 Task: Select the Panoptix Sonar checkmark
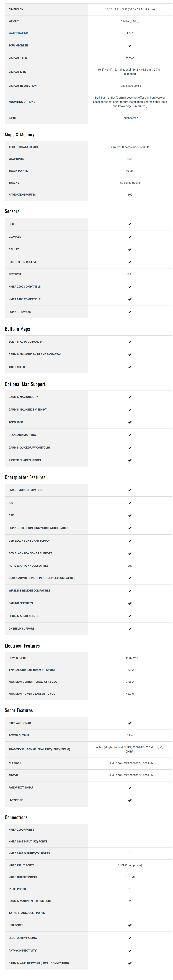[x=130, y=788]
